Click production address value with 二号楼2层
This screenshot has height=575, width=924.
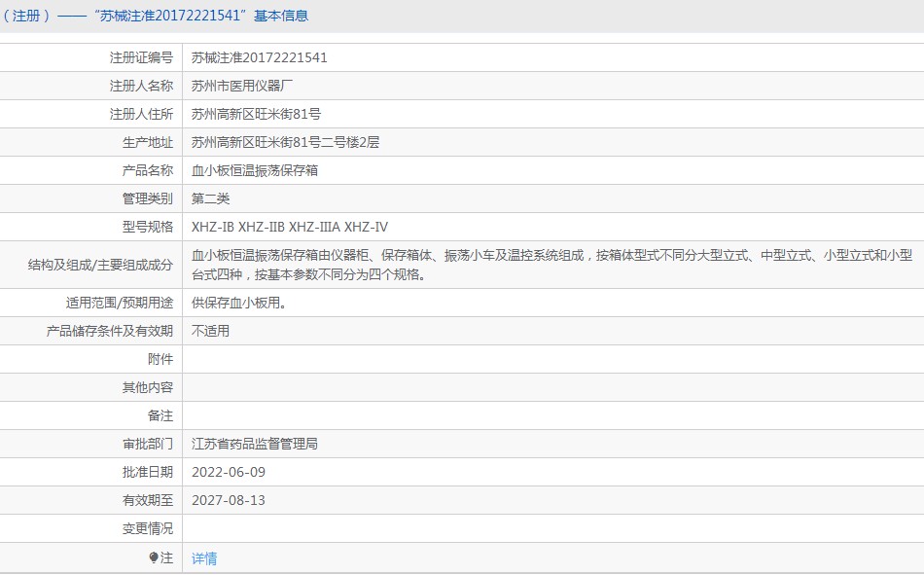pos(285,142)
